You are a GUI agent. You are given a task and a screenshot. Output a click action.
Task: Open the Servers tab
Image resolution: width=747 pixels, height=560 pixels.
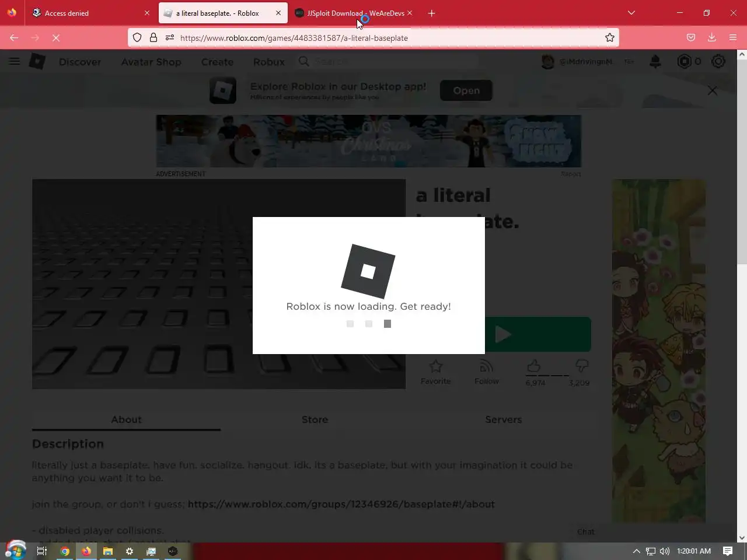coord(504,419)
